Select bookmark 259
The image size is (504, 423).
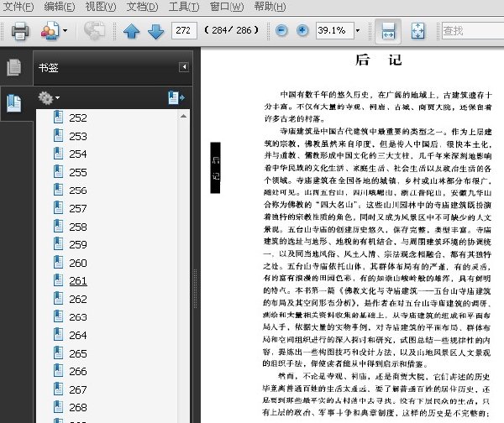(78, 245)
